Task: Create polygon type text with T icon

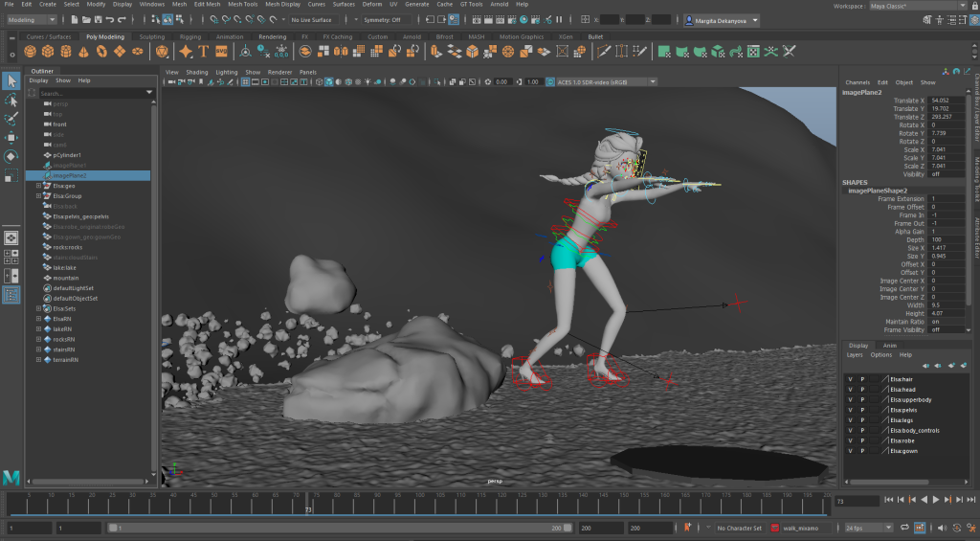Action: click(203, 52)
